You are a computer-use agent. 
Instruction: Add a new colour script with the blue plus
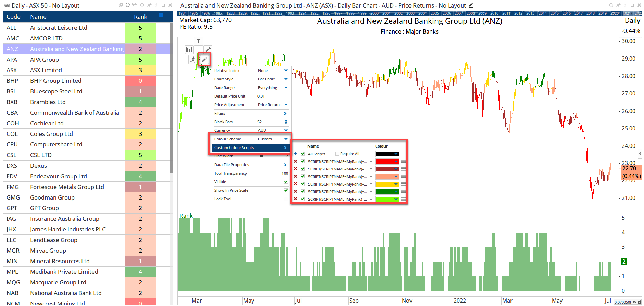click(x=296, y=154)
